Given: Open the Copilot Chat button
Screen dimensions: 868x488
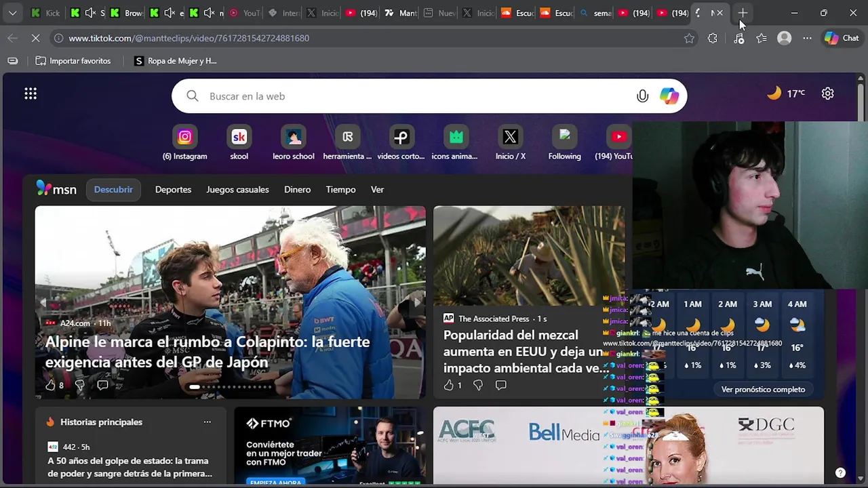Looking at the screenshot, I should 842,39.
